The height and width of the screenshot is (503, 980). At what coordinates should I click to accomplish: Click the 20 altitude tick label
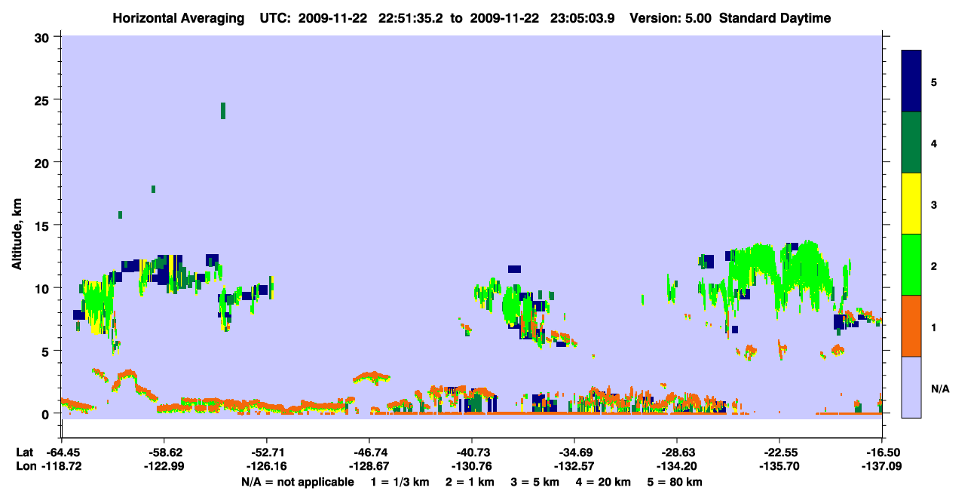44,162
